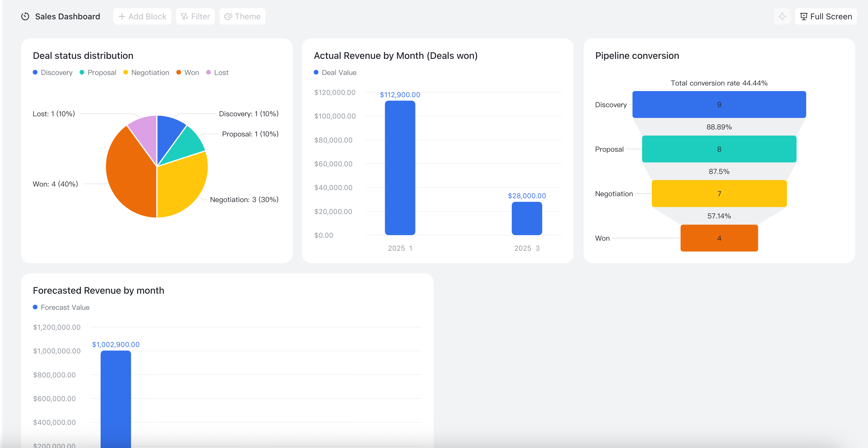
Task: Click the teal Proposal funnel bar
Action: click(719, 149)
